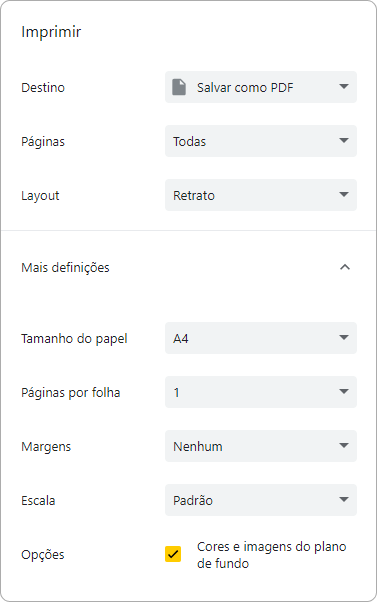Image resolution: width=377 pixels, height=602 pixels.
Task: Collapse Mais definições with the chevron icon
Action: (345, 267)
